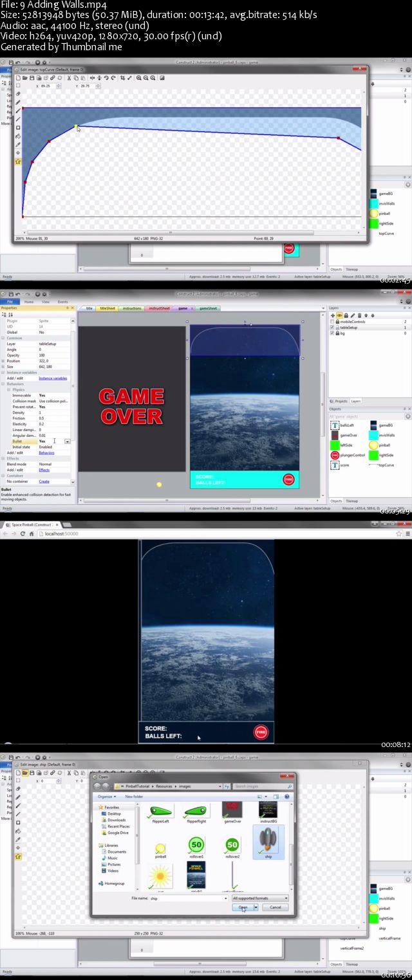Open All supported formats dropdown
Screen dimensions: 412x980
pyautogui.click(x=260, y=898)
